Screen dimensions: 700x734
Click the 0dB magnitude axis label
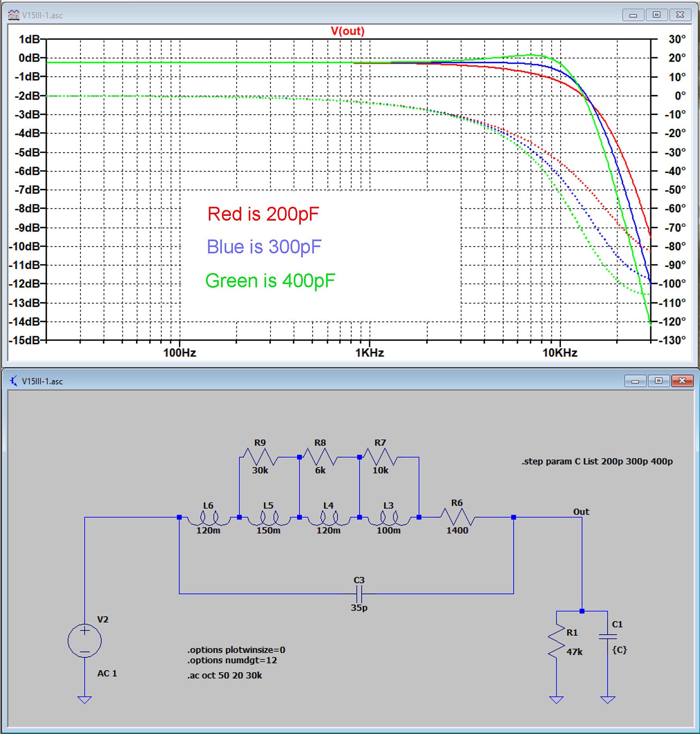click(29, 58)
